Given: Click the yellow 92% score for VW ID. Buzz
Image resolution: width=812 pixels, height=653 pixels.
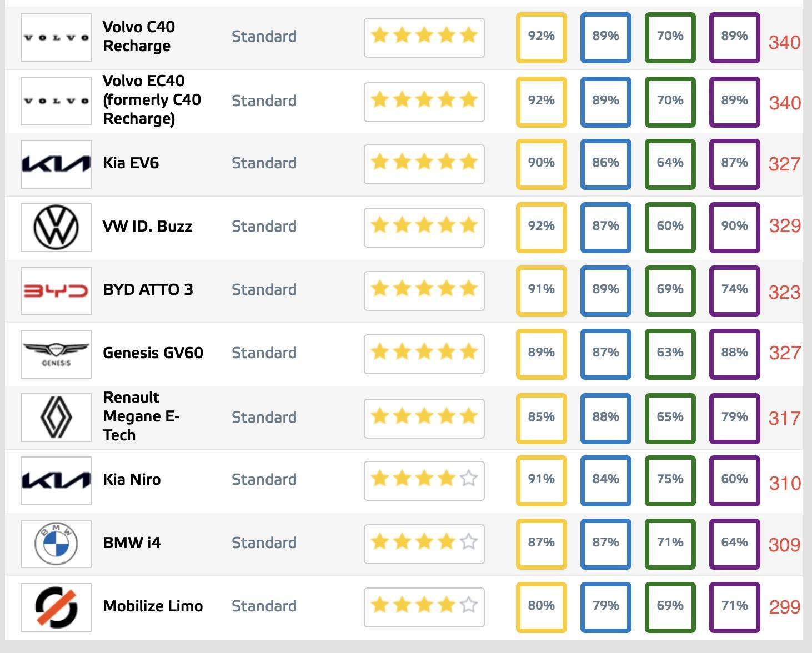Looking at the screenshot, I should pyautogui.click(x=542, y=228).
